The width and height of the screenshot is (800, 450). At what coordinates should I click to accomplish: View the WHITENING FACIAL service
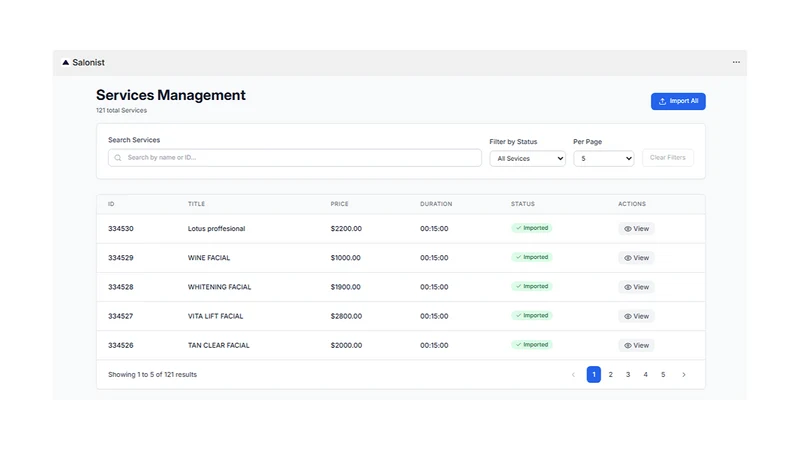[636, 287]
